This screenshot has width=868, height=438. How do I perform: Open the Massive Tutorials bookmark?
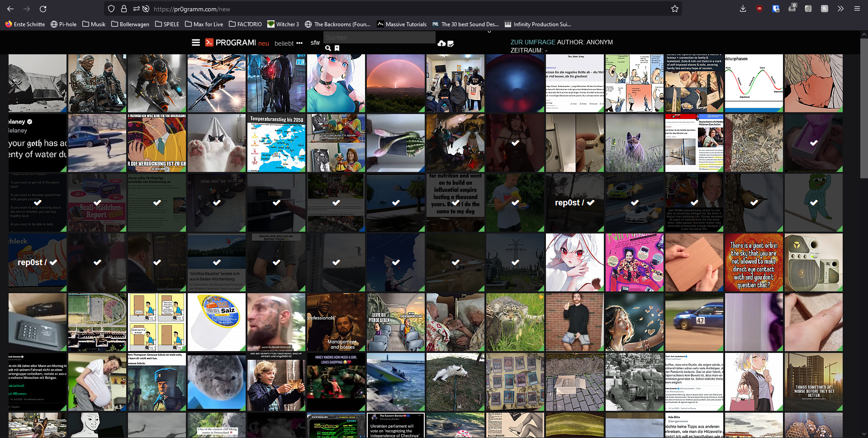pos(402,24)
